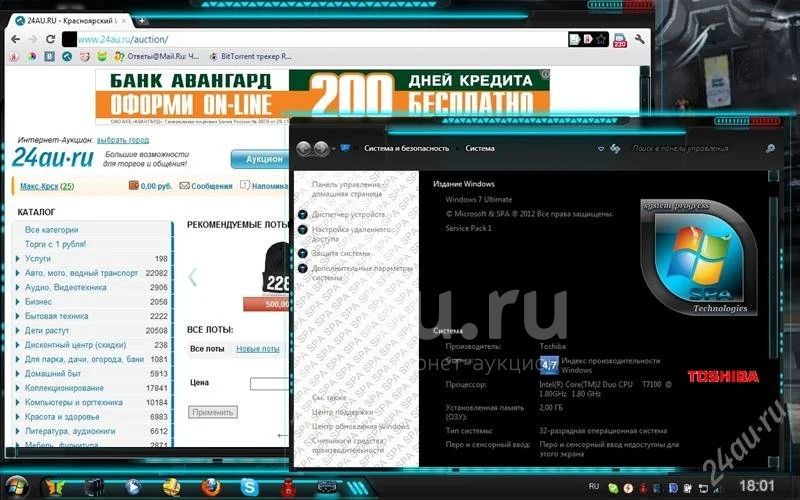
Task: Open Chrome wrench settings menu
Action: (639, 39)
